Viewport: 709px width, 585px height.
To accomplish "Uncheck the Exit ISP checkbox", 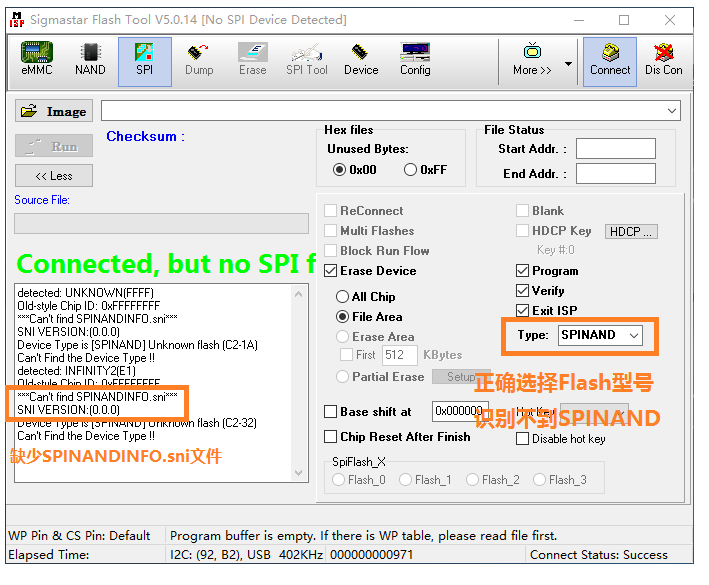I will click(522, 311).
